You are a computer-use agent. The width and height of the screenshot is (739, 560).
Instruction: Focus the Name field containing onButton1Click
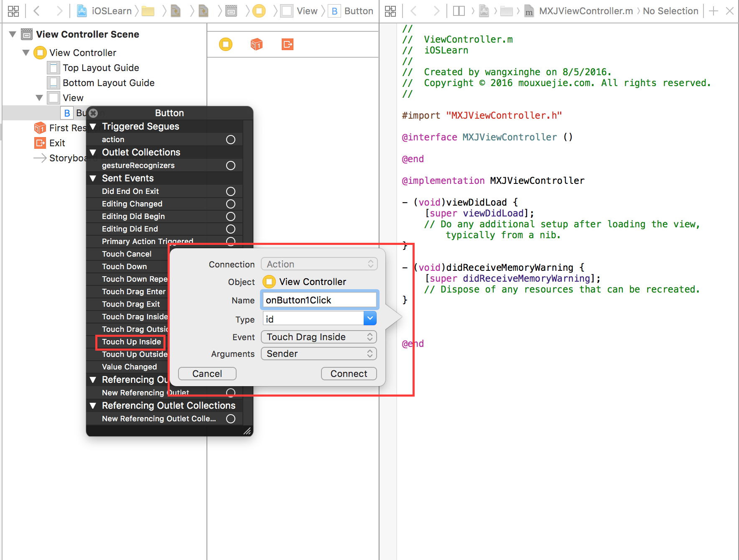pos(320,300)
